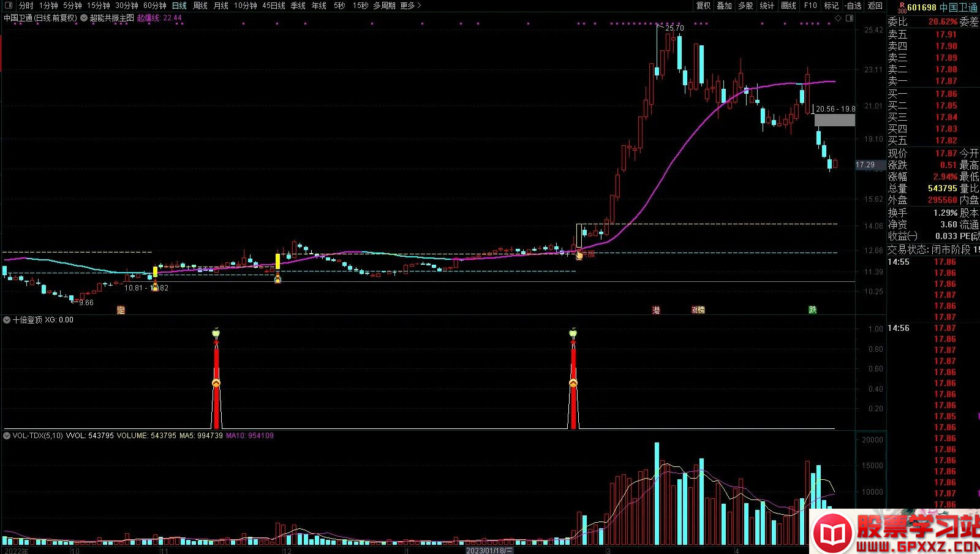
Task: Click the 2023/01/18 date label on timeline
Action: tap(489, 550)
